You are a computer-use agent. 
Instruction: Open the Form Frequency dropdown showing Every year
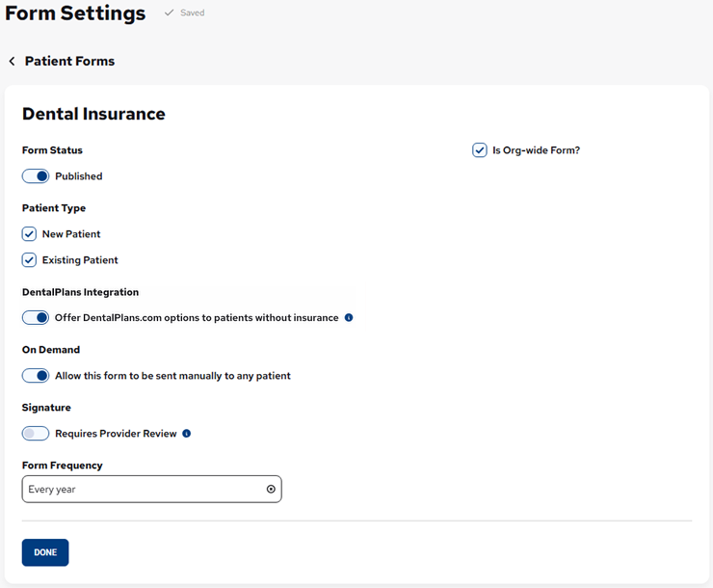pos(145,490)
